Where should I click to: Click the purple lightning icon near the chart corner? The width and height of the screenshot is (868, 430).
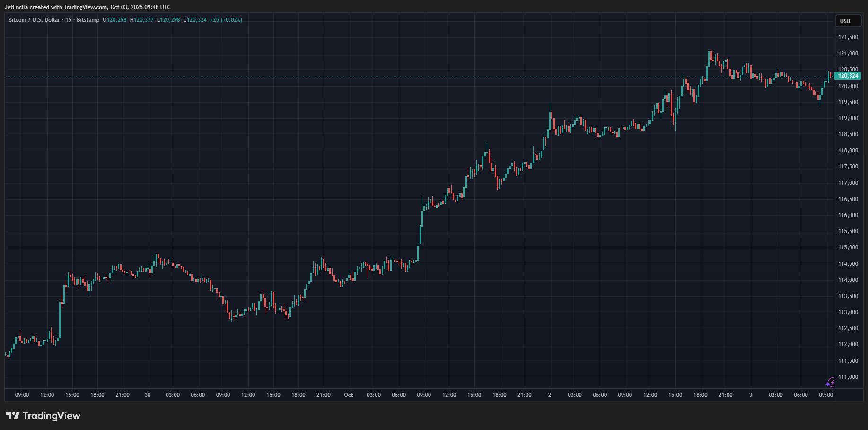click(830, 383)
